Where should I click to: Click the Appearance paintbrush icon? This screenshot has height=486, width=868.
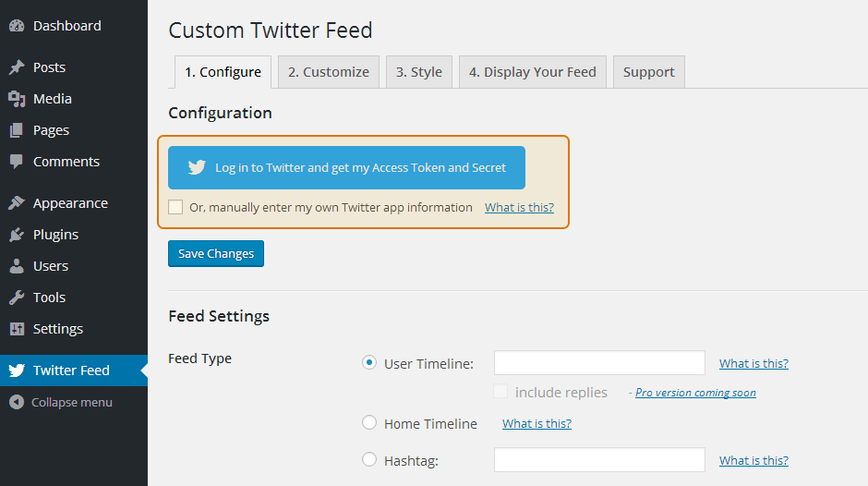(x=17, y=203)
